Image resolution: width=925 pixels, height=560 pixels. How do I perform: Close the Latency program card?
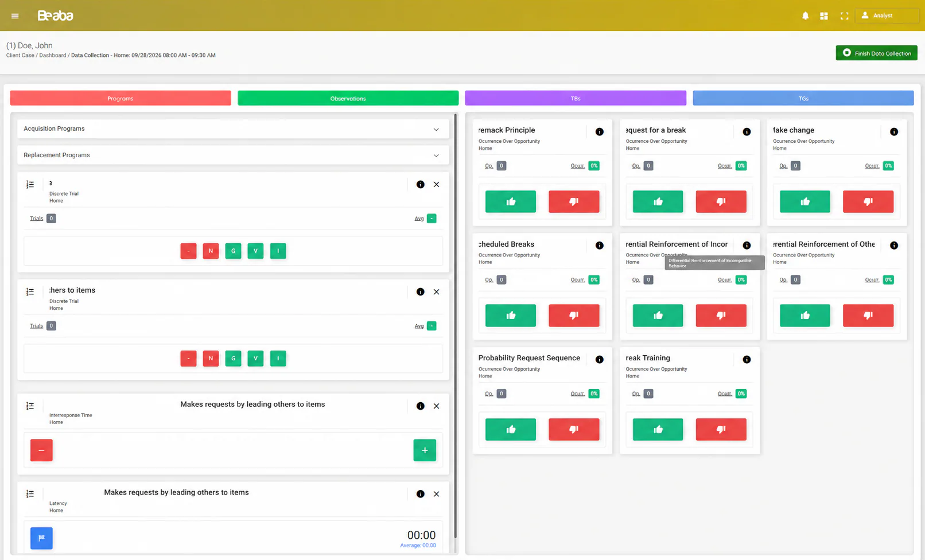point(436,494)
